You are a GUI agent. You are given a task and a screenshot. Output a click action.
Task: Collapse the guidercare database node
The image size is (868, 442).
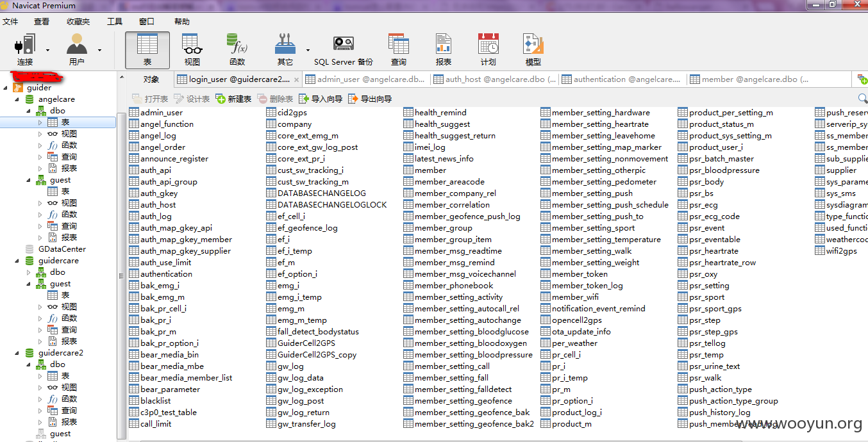[x=17, y=261]
